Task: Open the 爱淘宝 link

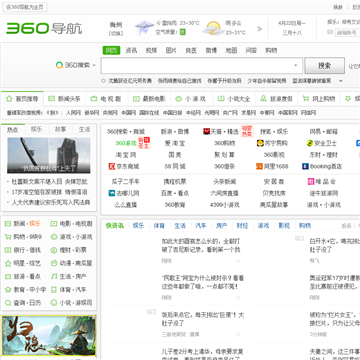Action: 175,143
